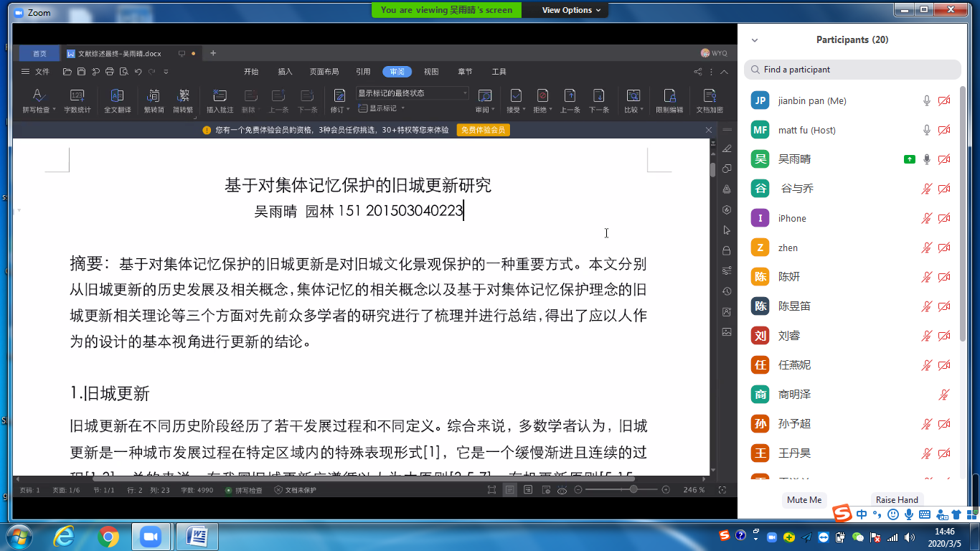Click the print icon in quick access toolbar

coord(110,72)
